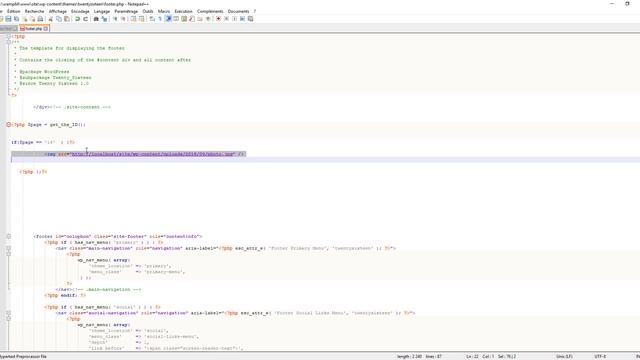This screenshot has width=640, height=360.
Task: Toggle synchronized horizontal scrolling icon
Action: pyautogui.click(x=141, y=19)
